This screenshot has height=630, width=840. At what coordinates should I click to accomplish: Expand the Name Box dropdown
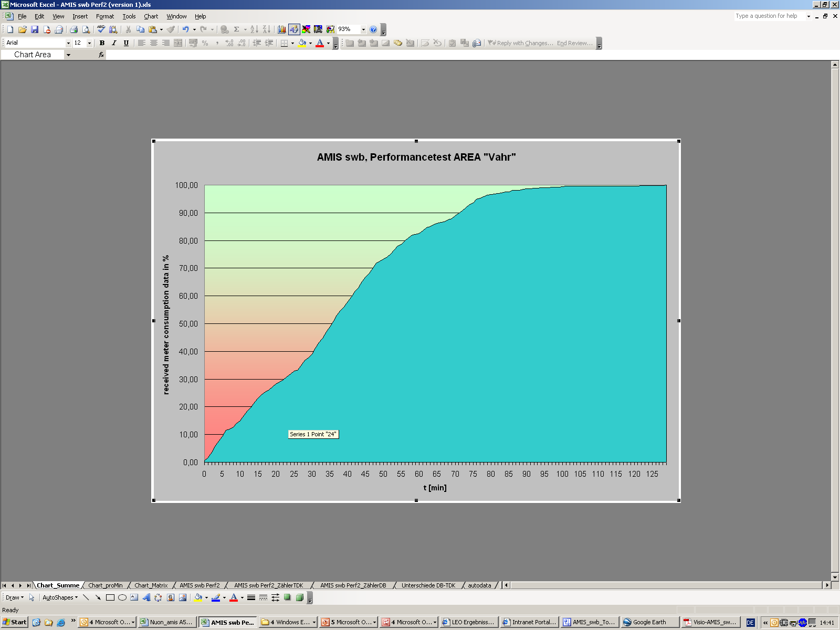pyautogui.click(x=68, y=55)
